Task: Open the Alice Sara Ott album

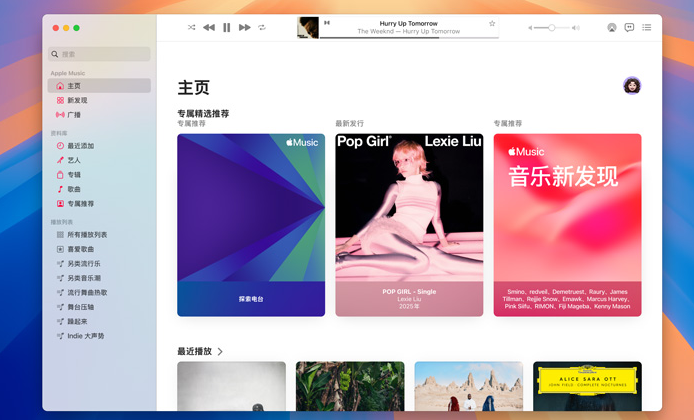Action: coord(587,386)
